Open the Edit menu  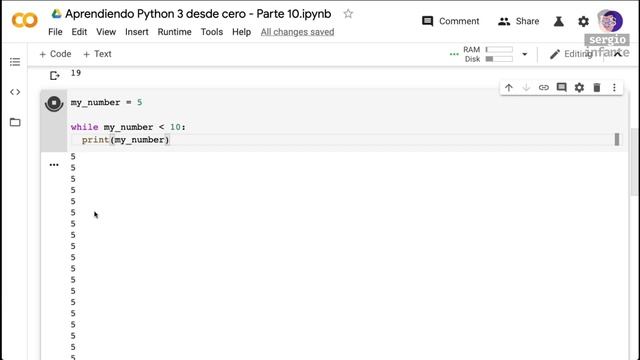coord(79,32)
